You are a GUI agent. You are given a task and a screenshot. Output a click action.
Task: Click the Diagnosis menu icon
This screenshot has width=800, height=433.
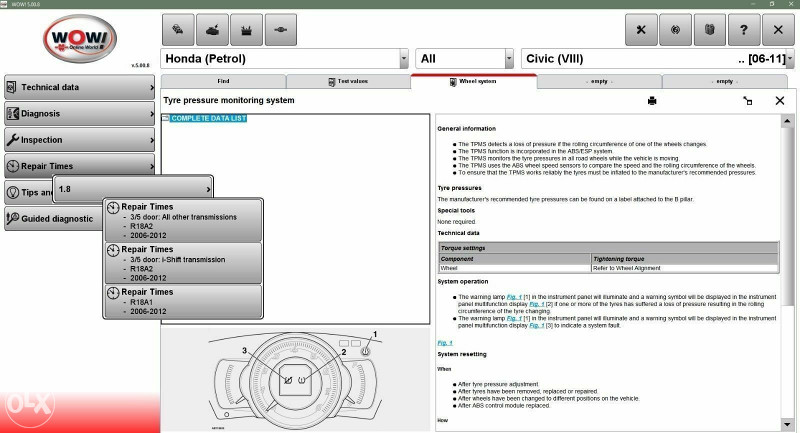[x=13, y=113]
